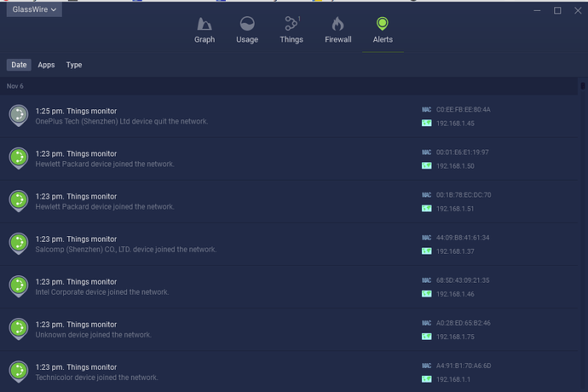The height and width of the screenshot is (392, 588).
Task: Click the Technicolor device alert icon
Action: pos(18,371)
